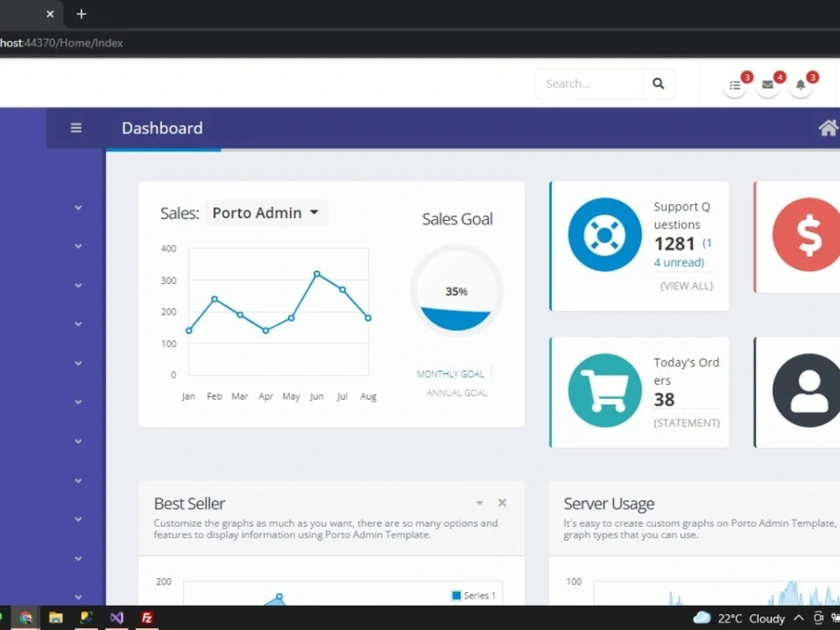Image resolution: width=840 pixels, height=630 pixels.
Task: Open Visual Studio from the taskbar
Action: tap(116, 618)
